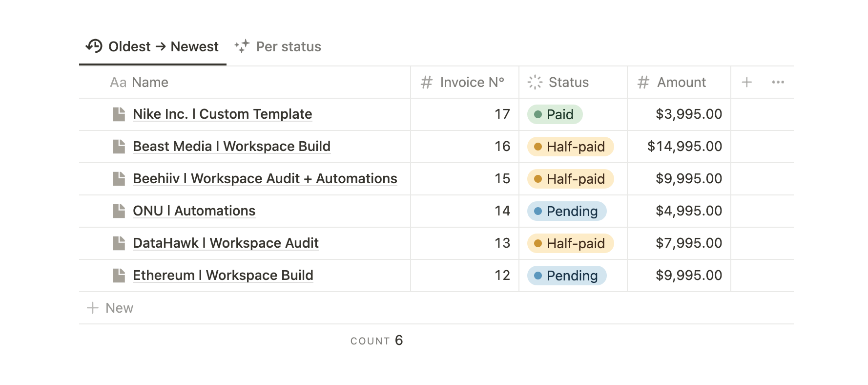The image size is (868, 385).
Task: Click the status spinner icon in Status header
Action: pyautogui.click(x=535, y=82)
